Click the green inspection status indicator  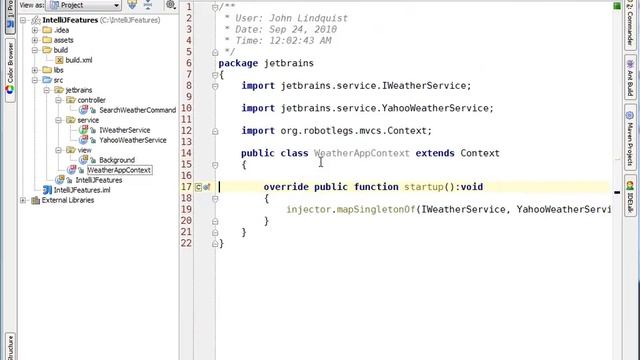click(617, 6)
